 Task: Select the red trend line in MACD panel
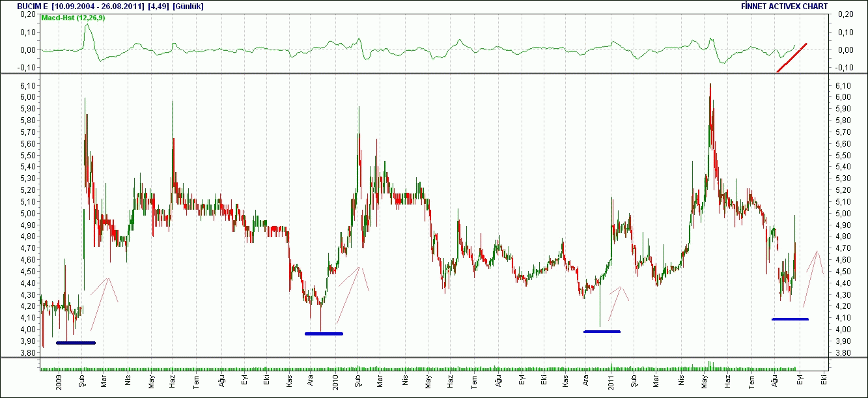pos(791,58)
